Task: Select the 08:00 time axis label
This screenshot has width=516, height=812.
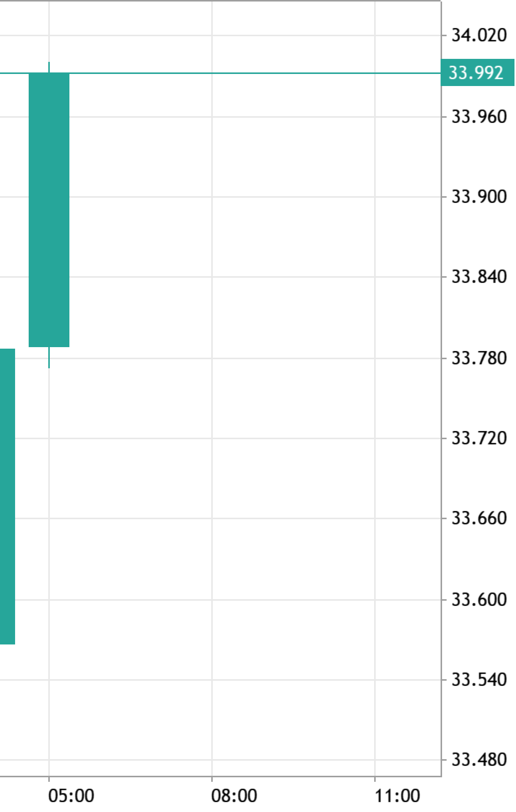Action: click(234, 796)
